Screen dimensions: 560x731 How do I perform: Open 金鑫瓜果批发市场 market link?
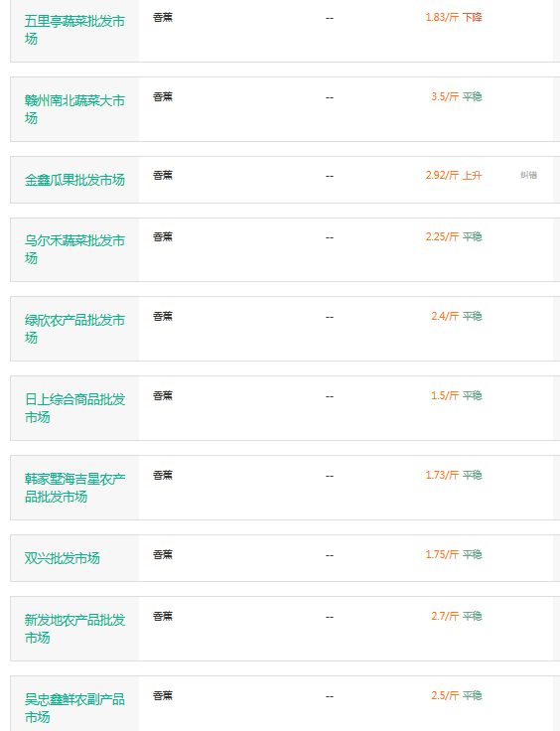(74, 180)
